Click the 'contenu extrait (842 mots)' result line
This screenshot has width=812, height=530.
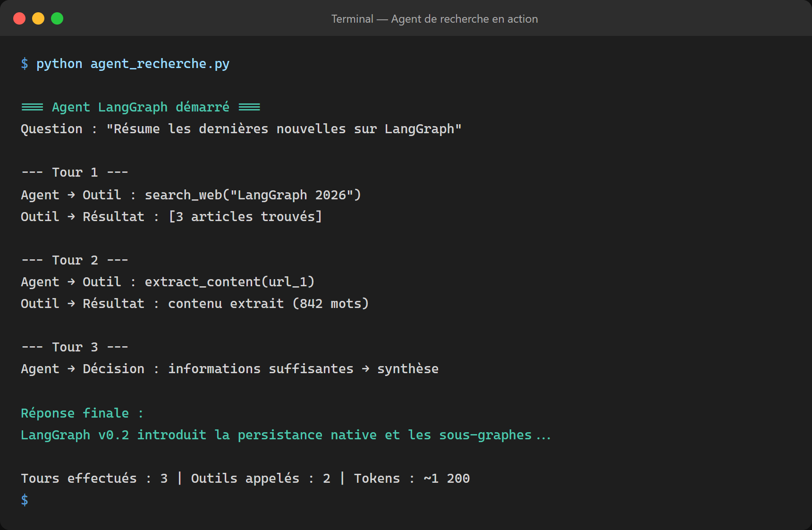(x=195, y=304)
